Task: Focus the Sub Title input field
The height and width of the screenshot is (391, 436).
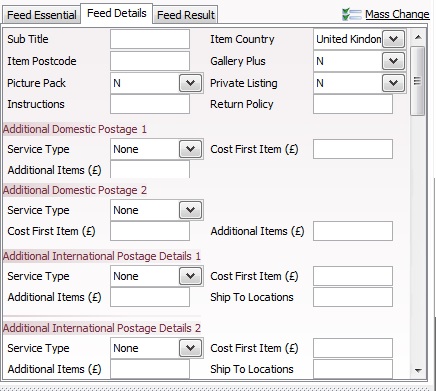Action: click(x=150, y=39)
